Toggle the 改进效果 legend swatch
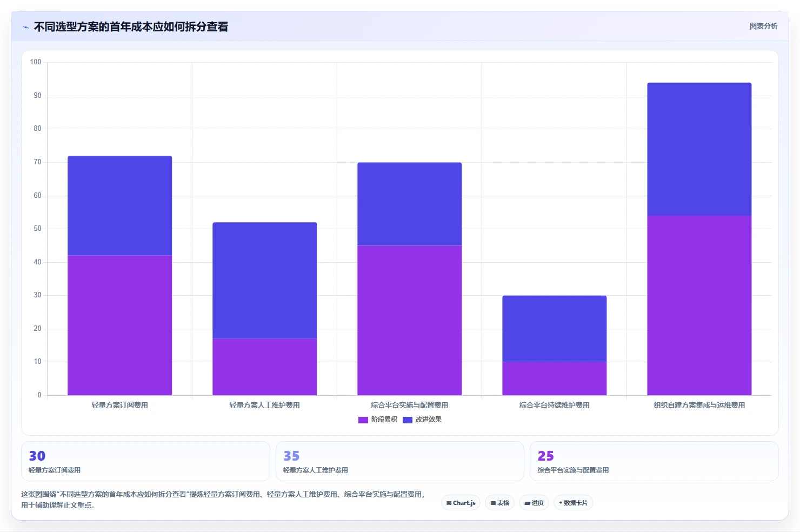Screen dimensions: 800x532 [408, 420]
